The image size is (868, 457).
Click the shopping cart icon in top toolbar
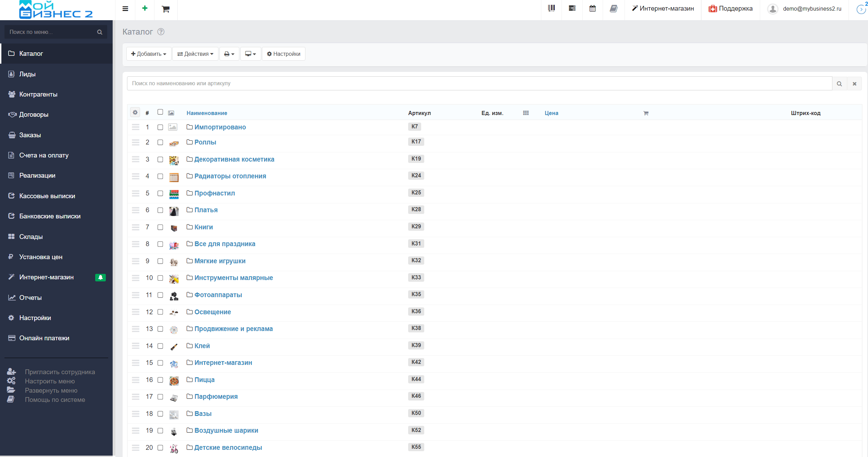166,9
